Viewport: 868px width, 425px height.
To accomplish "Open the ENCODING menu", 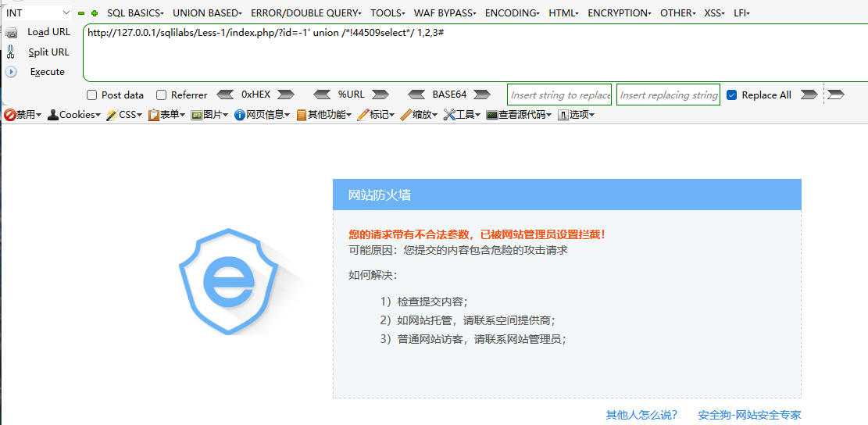I will [513, 13].
